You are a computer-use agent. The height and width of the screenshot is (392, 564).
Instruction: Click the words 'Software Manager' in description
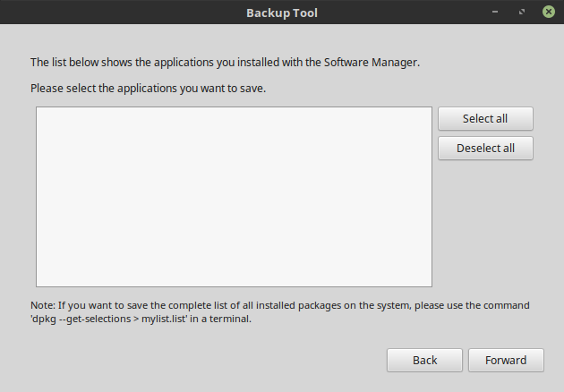[373, 63]
